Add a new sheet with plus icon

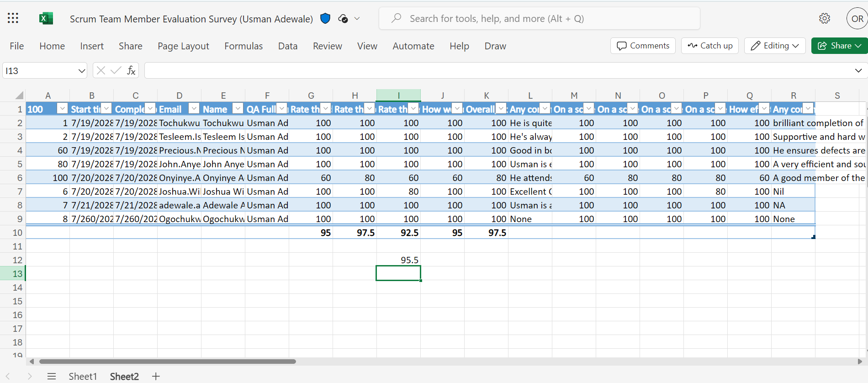(156, 376)
